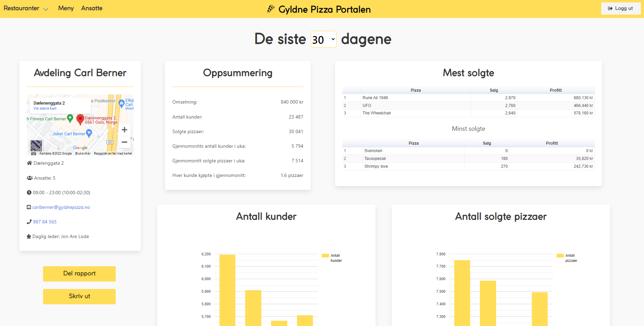Screen dimensions: 644x326
Task: Click the Dælenenggata 2 map info title
Action: coord(49,103)
